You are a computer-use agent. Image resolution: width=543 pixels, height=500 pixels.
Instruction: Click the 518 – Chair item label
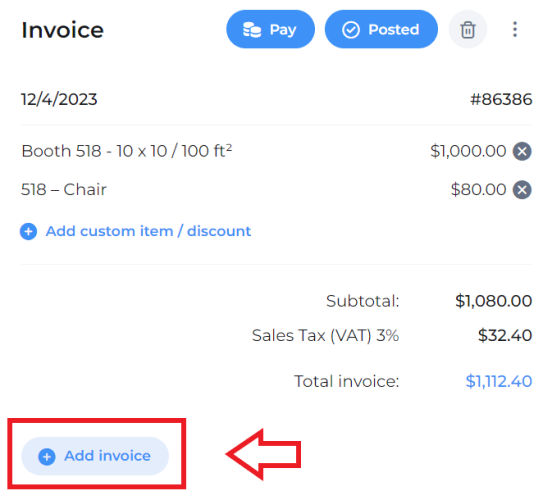(x=64, y=189)
